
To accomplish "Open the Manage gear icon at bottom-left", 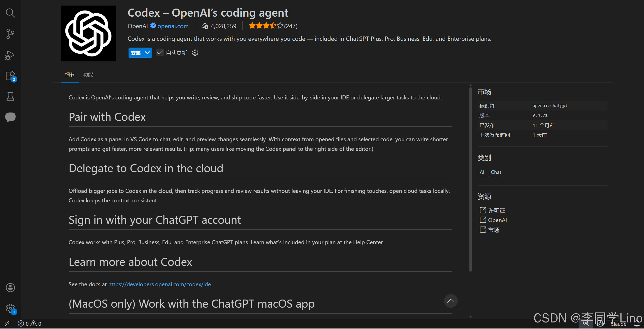I will tap(10, 308).
